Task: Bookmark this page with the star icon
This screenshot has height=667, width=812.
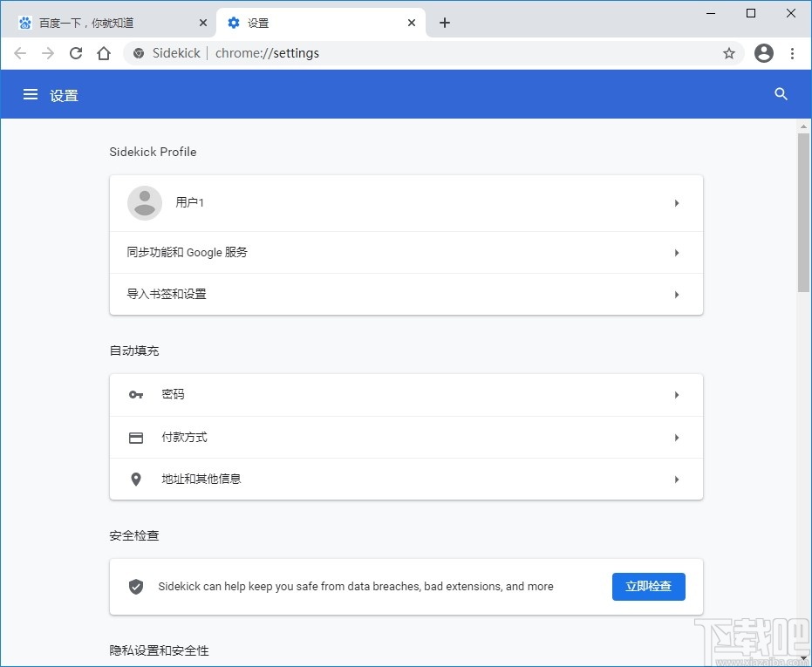Action: coord(729,53)
